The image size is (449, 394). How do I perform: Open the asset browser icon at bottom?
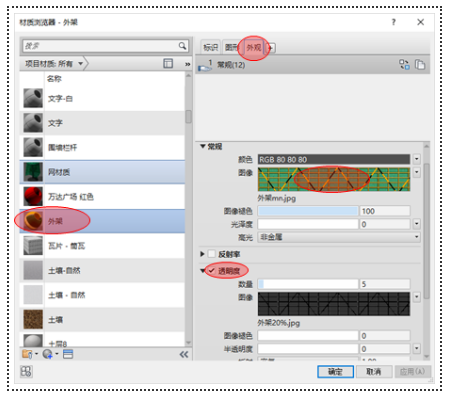68,354
